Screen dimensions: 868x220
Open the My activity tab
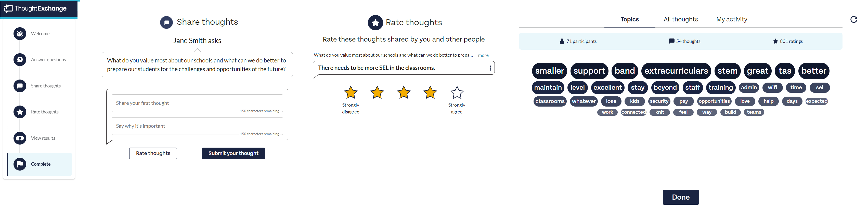coord(732,20)
